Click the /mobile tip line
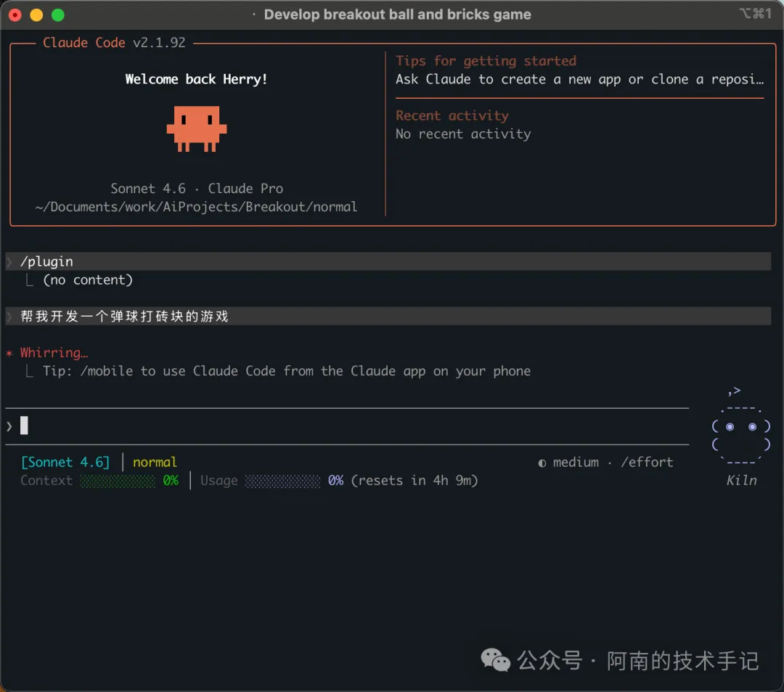 click(287, 371)
